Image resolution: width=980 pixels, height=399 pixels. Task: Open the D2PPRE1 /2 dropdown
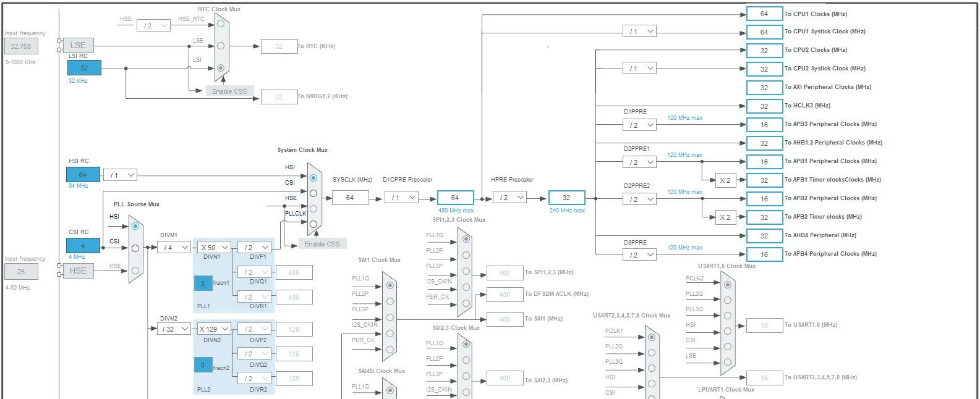(x=639, y=162)
